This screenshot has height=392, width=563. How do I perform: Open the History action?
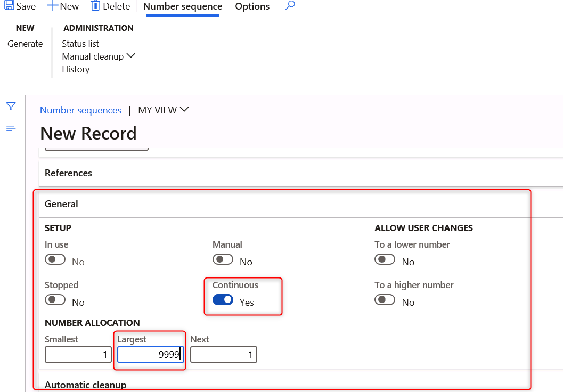[x=75, y=69]
